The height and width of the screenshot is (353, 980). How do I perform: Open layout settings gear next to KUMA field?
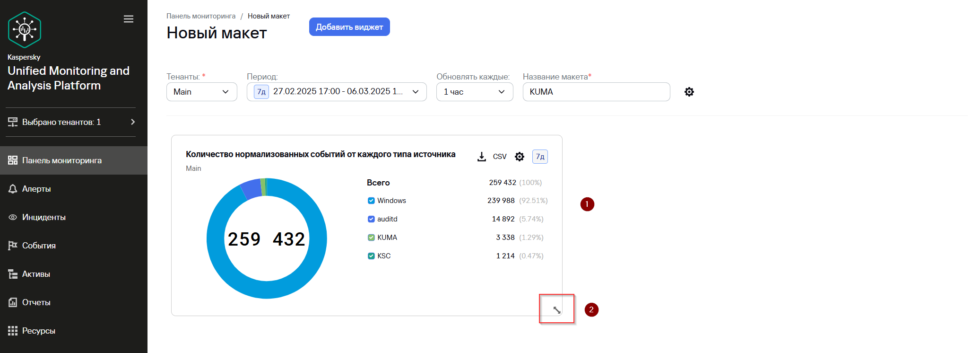(689, 92)
